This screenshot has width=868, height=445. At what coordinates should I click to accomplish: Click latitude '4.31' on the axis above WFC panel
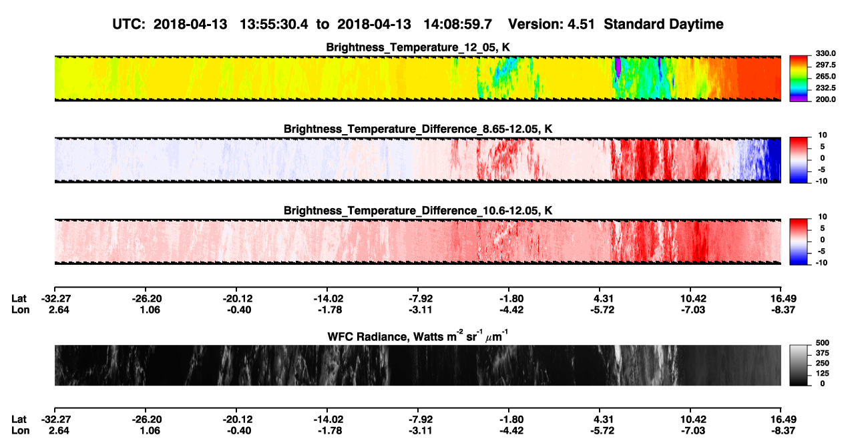pos(603,298)
